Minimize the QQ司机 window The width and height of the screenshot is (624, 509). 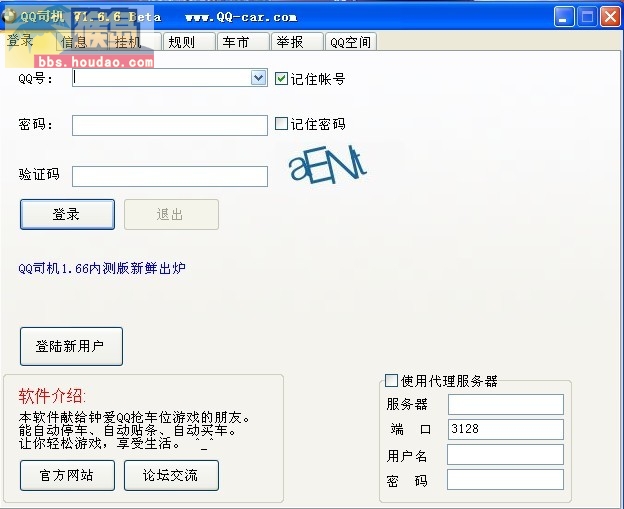(564, 17)
